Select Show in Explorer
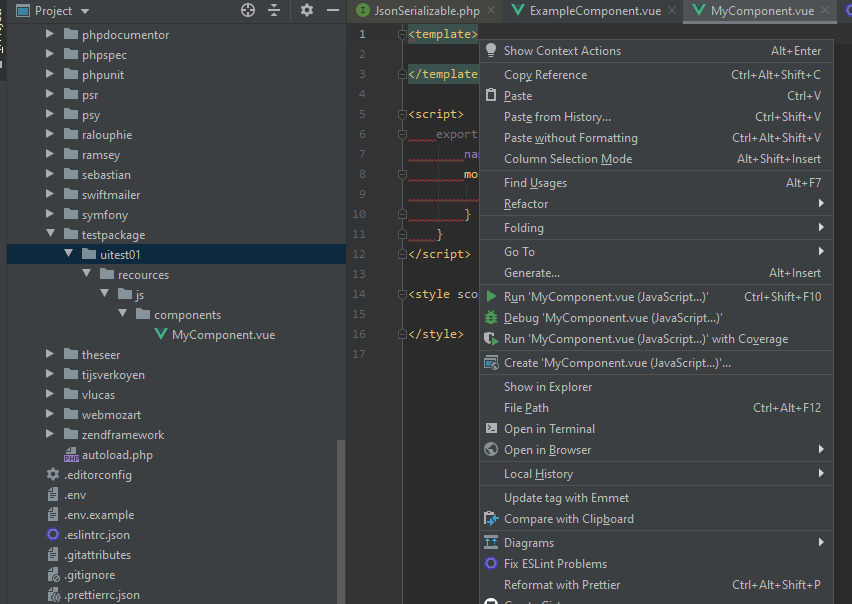The height and width of the screenshot is (604, 852). click(x=656, y=386)
